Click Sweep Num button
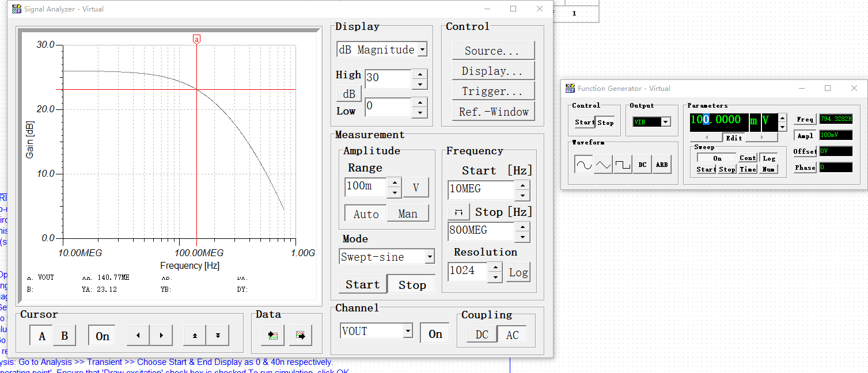Image resolution: width=868 pixels, height=373 pixels. pyautogui.click(x=768, y=169)
